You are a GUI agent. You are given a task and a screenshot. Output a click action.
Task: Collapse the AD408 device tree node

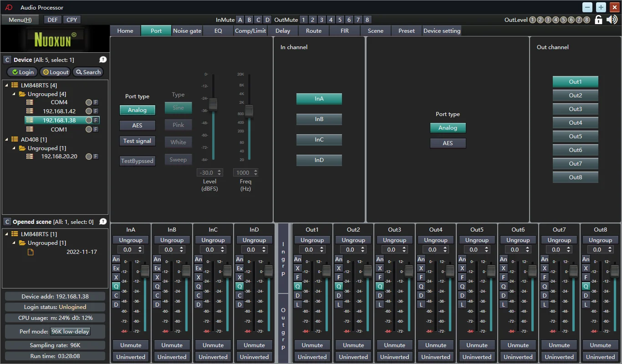(7, 139)
